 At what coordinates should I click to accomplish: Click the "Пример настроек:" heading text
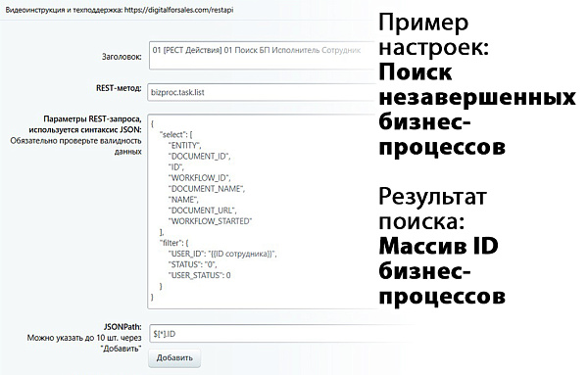(433, 34)
